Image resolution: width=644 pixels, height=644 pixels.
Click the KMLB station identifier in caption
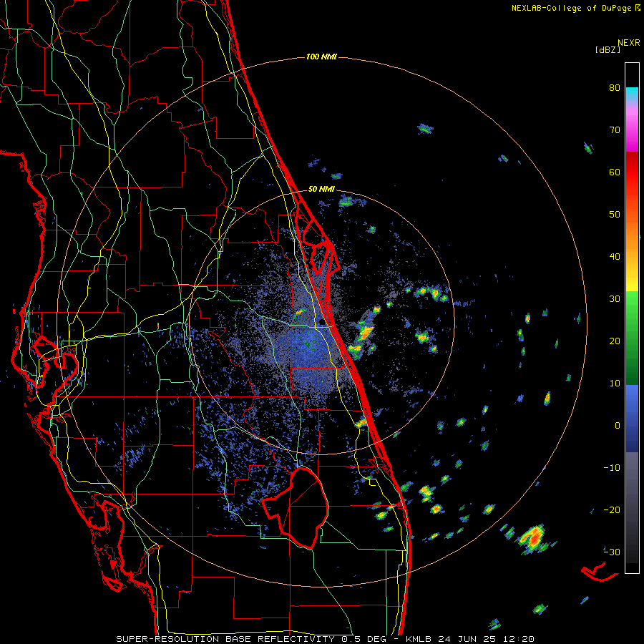[419, 639]
